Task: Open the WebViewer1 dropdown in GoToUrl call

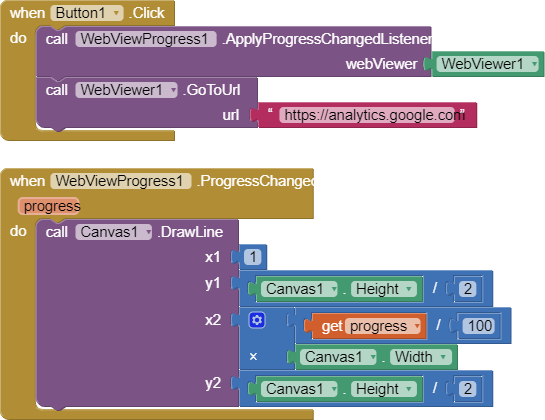Action: 127,90
